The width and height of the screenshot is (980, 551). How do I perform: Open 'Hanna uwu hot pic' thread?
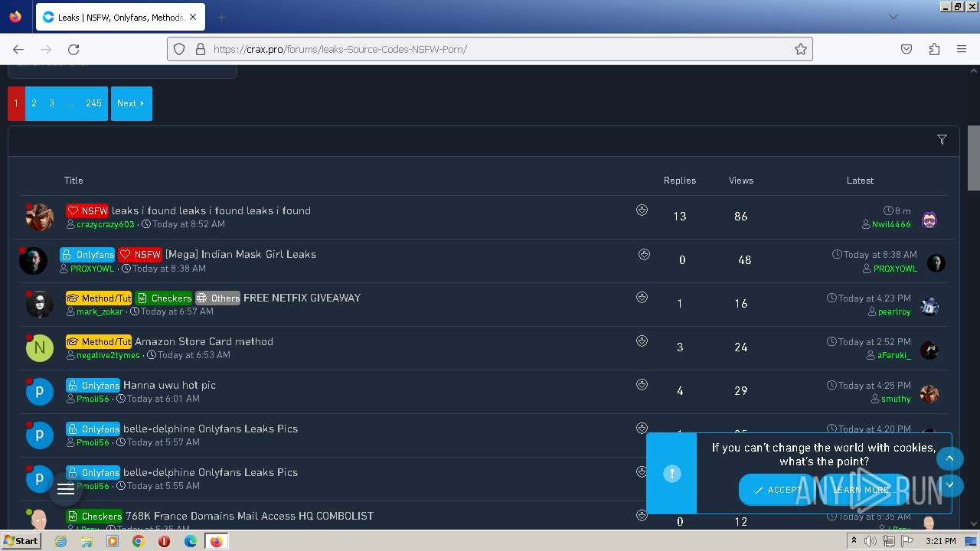click(169, 385)
